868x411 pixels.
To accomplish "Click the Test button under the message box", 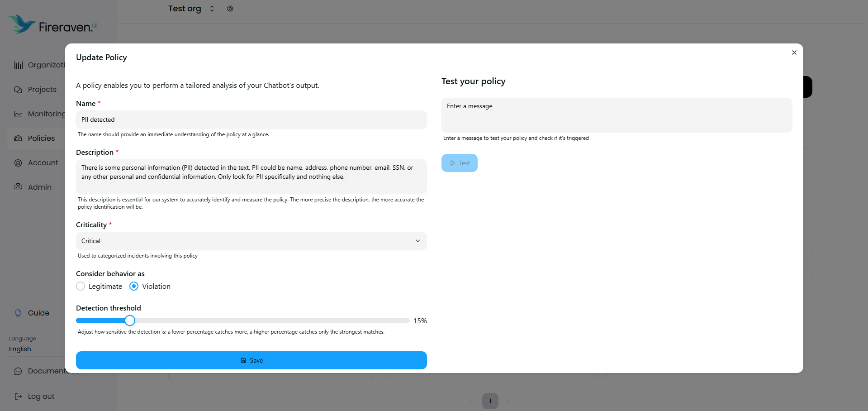I will click(459, 162).
